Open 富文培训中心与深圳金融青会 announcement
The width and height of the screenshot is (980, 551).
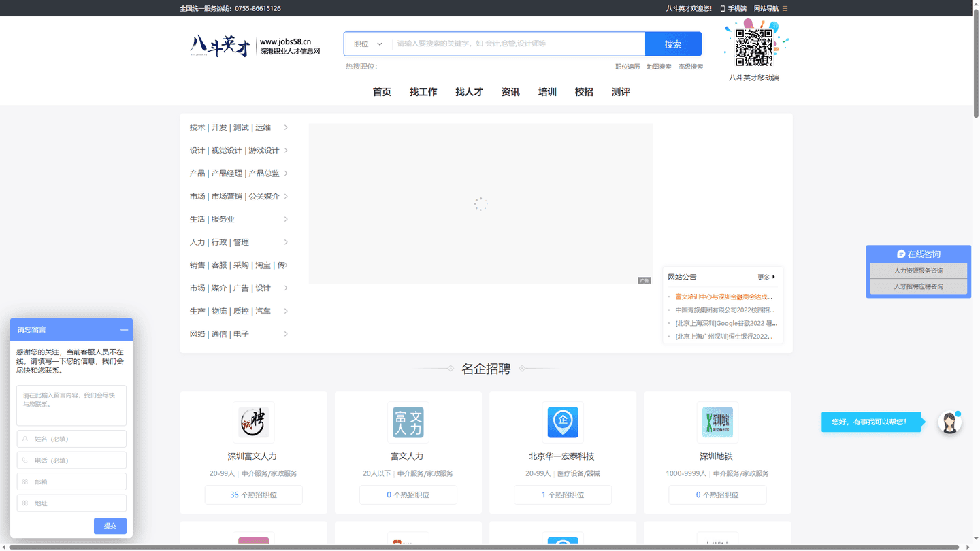pyautogui.click(x=724, y=297)
